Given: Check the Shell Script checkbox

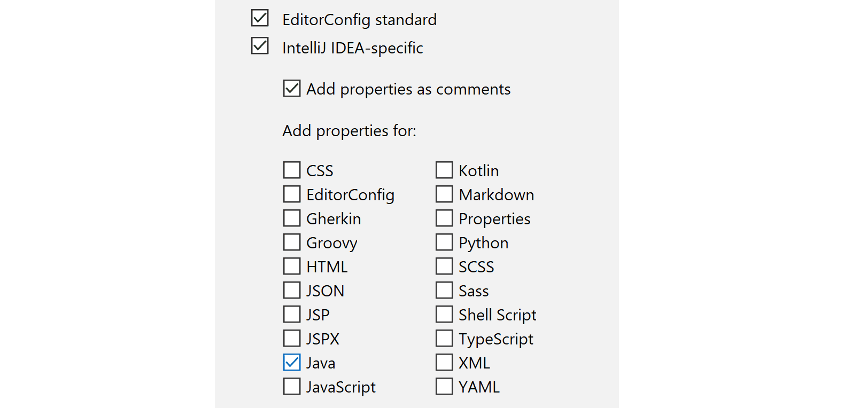Looking at the screenshot, I should point(444,315).
